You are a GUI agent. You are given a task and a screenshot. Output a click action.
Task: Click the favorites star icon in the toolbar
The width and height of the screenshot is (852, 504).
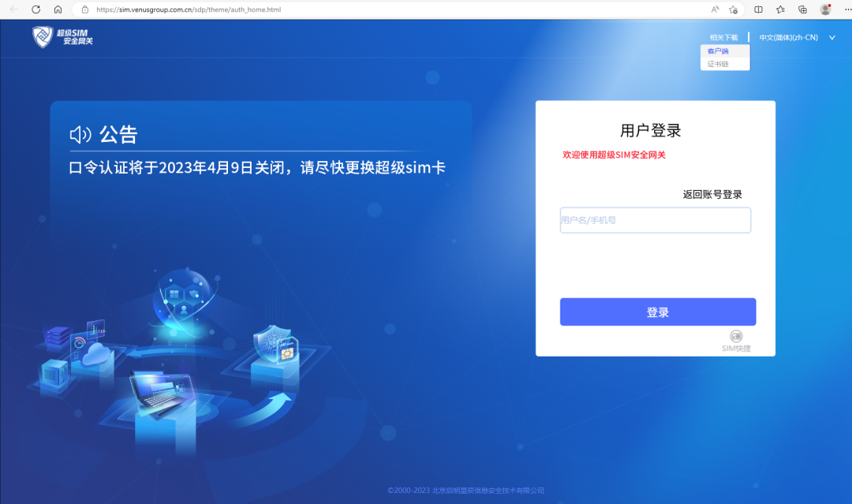[x=779, y=9]
